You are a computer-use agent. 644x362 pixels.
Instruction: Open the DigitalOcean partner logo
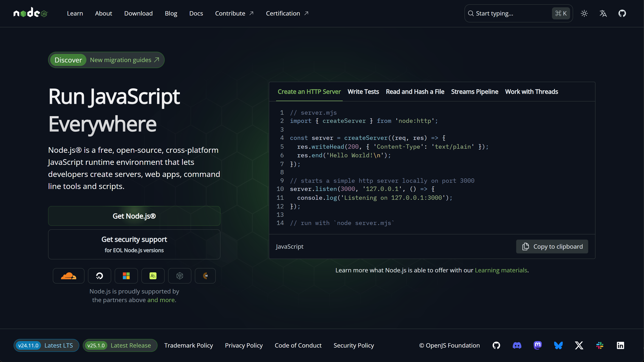pos(100,276)
